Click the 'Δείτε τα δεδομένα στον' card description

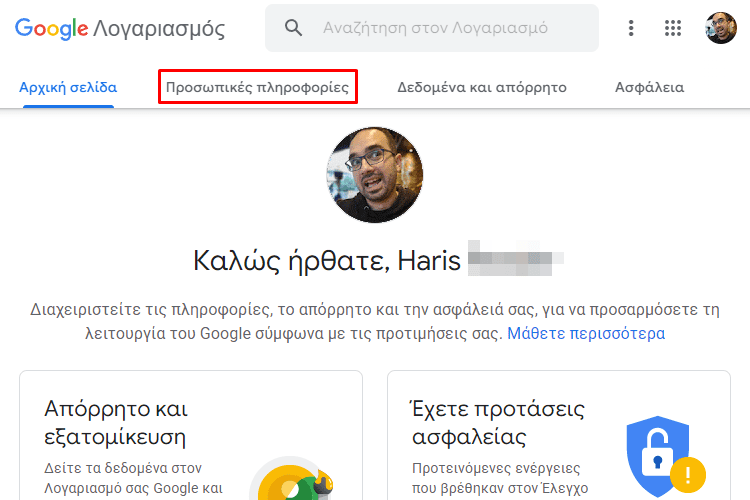[x=133, y=478]
